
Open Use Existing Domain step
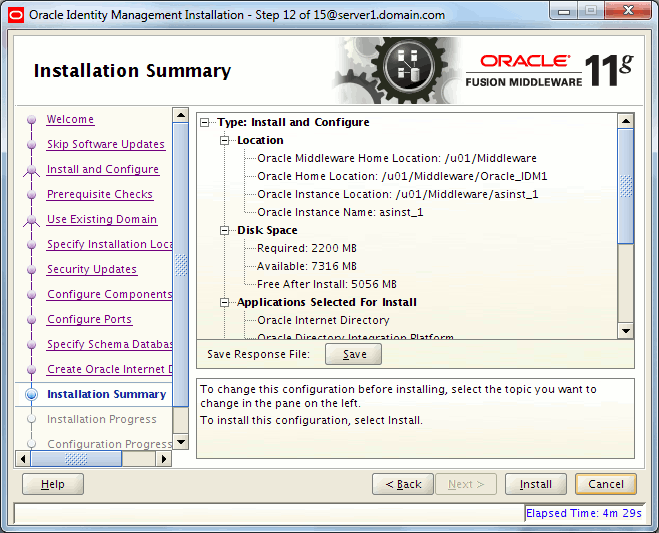(x=102, y=219)
